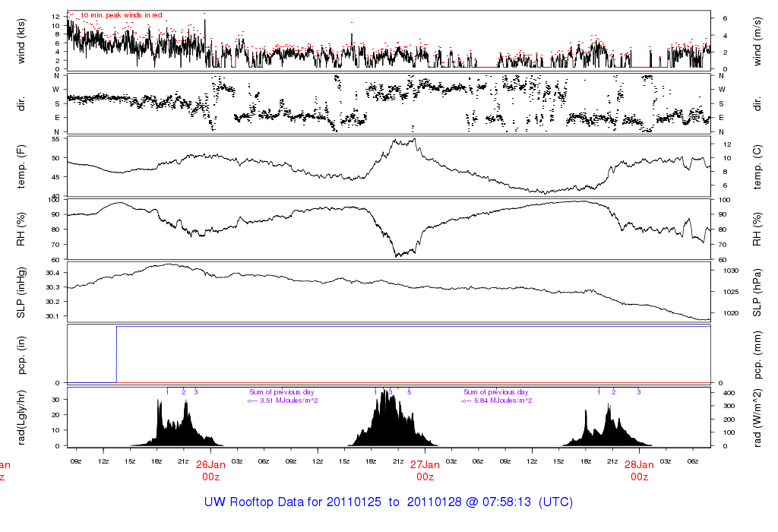Click the purple marker '5' above radiation plot
This screenshot has height=532, width=778.
[410, 392]
